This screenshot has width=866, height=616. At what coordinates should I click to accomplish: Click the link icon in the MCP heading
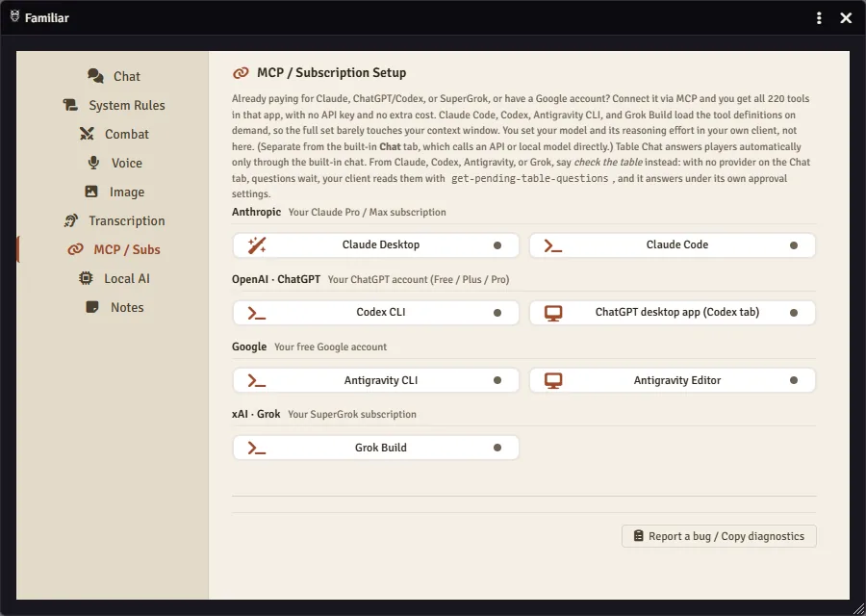coord(241,73)
